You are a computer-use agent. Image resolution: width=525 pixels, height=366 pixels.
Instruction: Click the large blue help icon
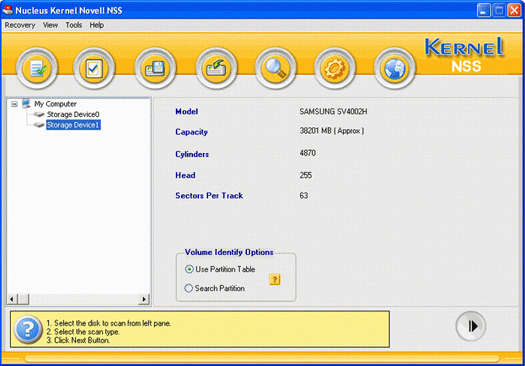click(28, 329)
